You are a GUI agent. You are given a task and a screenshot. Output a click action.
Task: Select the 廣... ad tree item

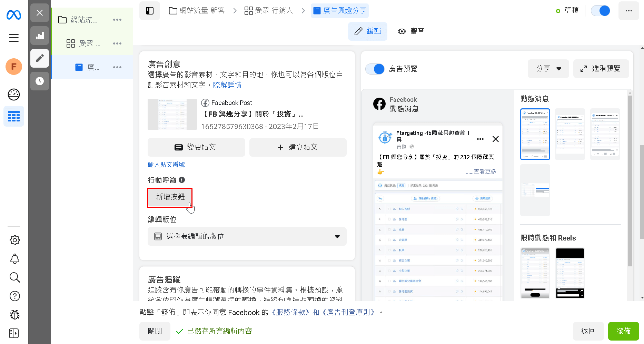[92, 67]
